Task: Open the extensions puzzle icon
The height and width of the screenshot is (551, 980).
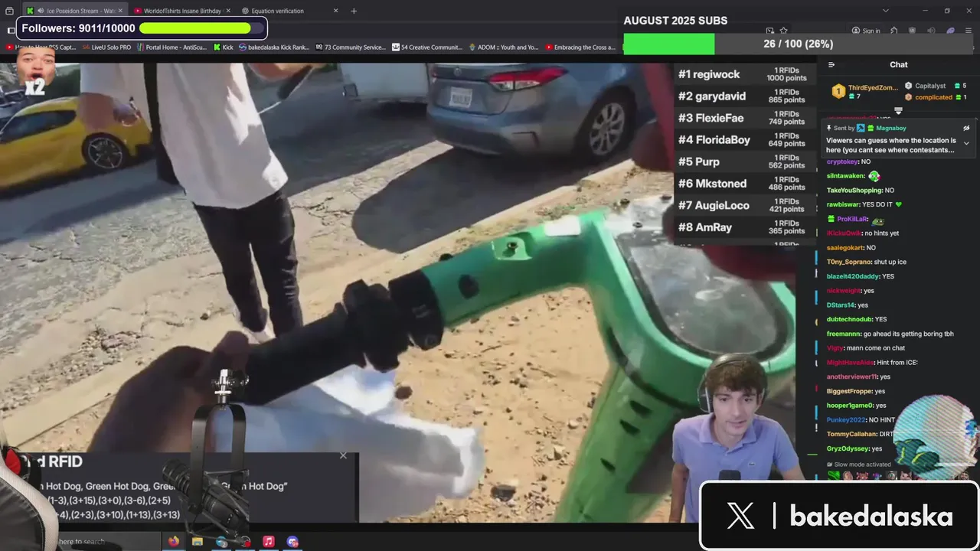Action: click(x=893, y=31)
